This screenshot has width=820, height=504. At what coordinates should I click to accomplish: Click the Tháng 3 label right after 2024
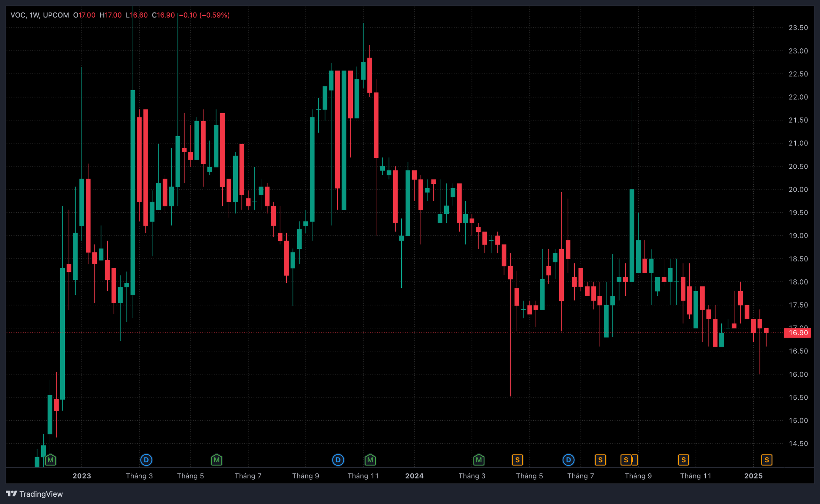pos(472,476)
